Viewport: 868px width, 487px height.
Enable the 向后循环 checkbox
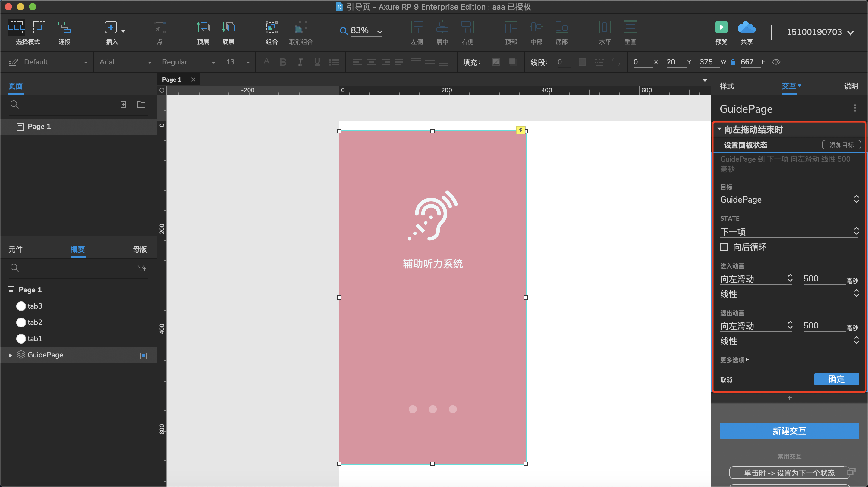[724, 247]
